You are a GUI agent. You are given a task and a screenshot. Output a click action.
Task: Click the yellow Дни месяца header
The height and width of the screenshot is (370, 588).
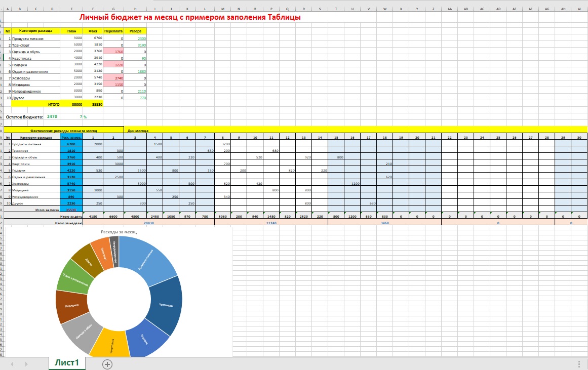[138, 130]
